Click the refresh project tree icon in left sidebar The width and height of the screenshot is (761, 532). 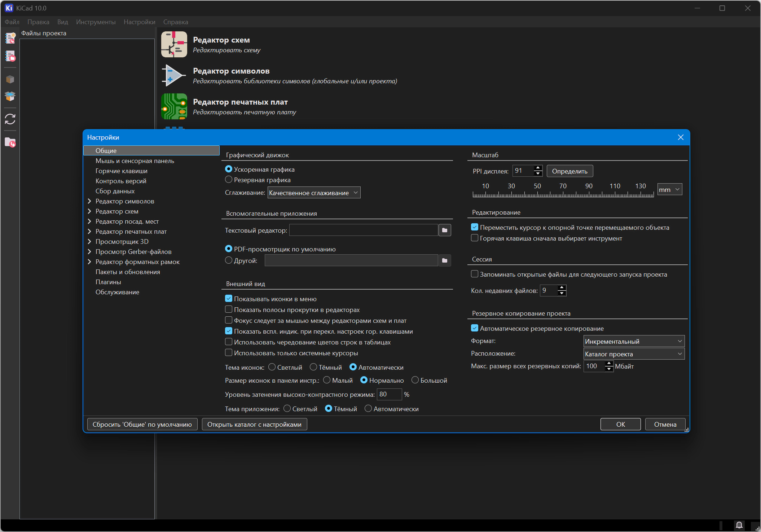click(10, 119)
